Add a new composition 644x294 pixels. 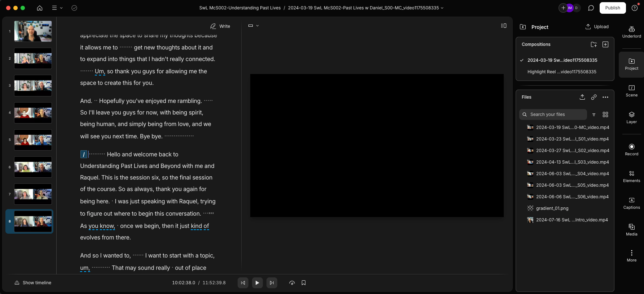point(605,44)
